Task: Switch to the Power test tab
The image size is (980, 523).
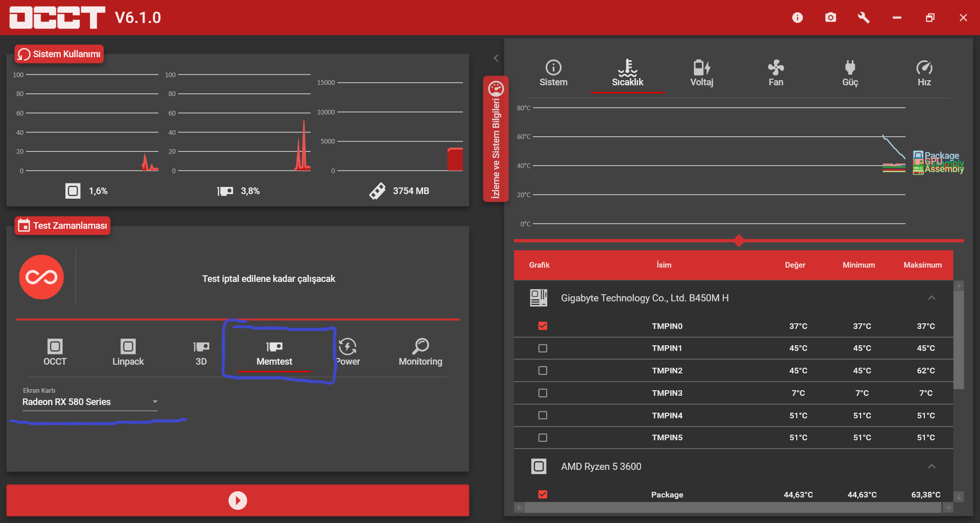Action: click(348, 352)
